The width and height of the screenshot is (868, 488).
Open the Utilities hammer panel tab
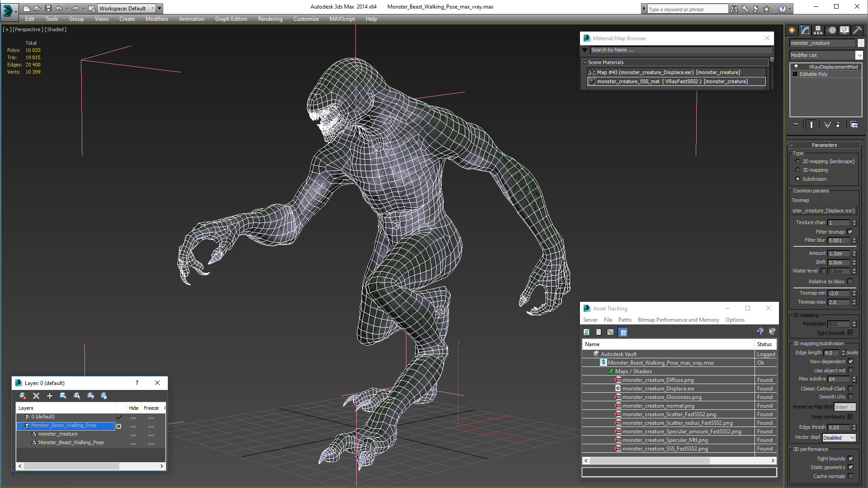[857, 30]
